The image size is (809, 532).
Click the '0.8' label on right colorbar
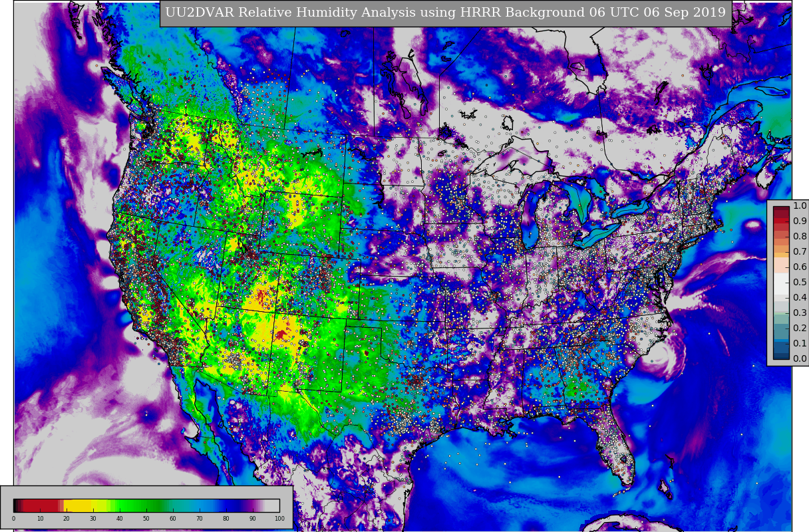(800, 237)
